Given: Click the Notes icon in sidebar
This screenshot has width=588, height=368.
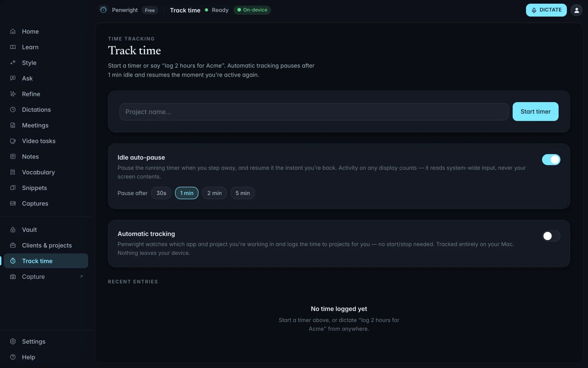Looking at the screenshot, I should click(13, 156).
